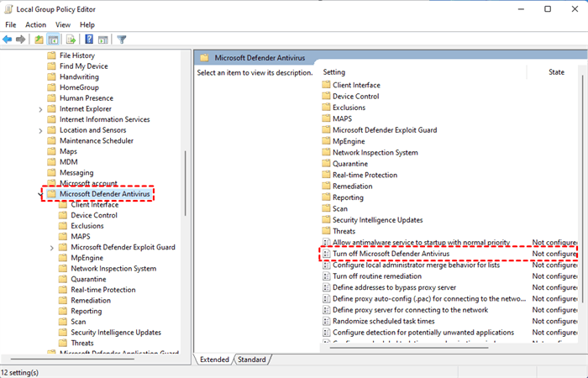Click the Forward arrow toolbar icon

coord(20,39)
